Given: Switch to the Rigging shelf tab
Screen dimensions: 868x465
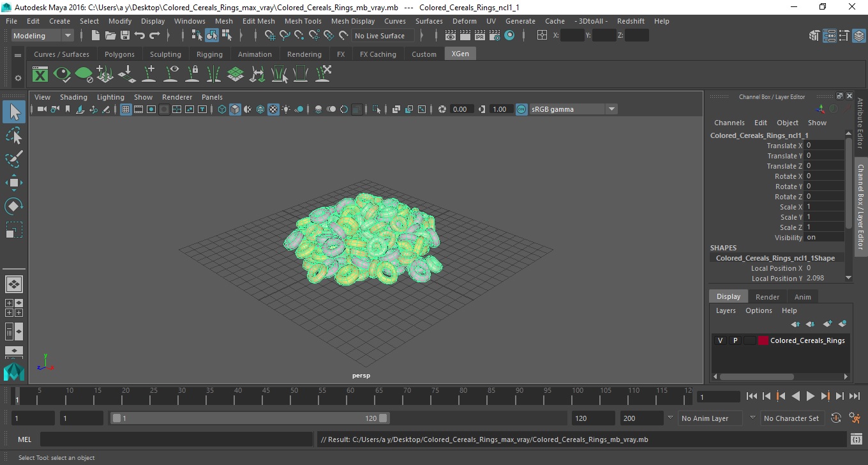Looking at the screenshot, I should click(x=209, y=54).
